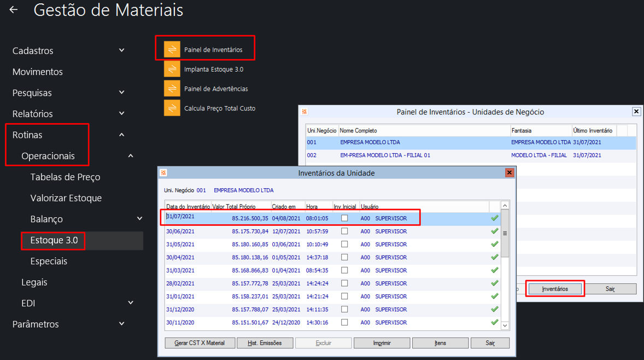Select Legais in sidebar
644x360 pixels.
coord(34,282)
